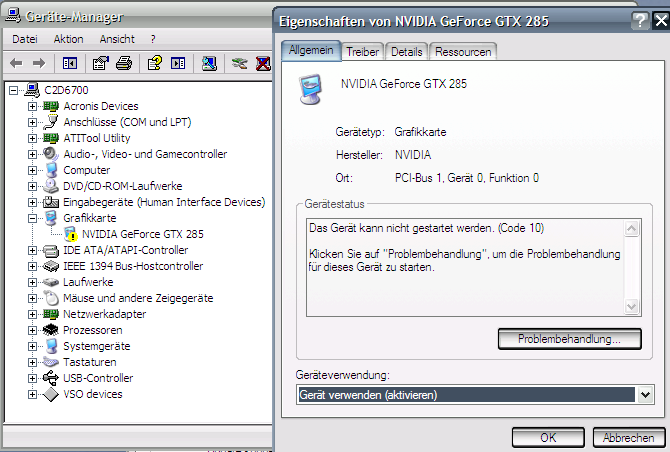Click the Problembehandlung... button
The width and height of the screenshot is (670, 452).
570,339
